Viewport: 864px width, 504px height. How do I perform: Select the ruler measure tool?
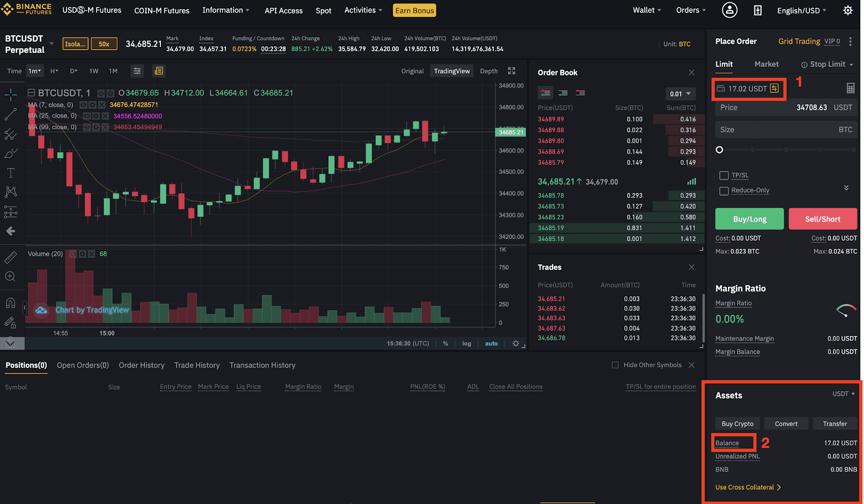tap(10, 257)
